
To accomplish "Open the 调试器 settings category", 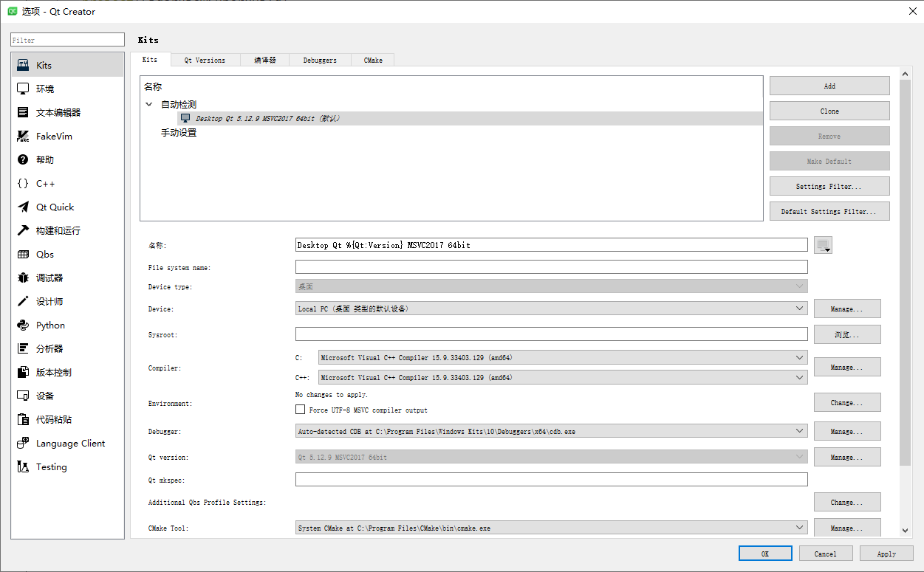I will (x=67, y=278).
